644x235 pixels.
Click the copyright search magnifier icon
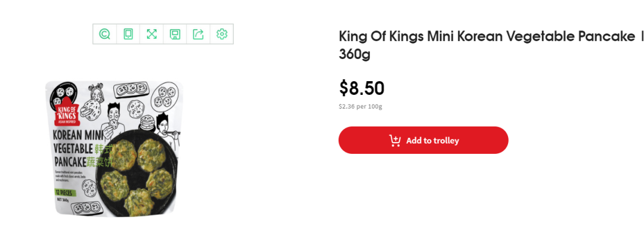pos(105,34)
